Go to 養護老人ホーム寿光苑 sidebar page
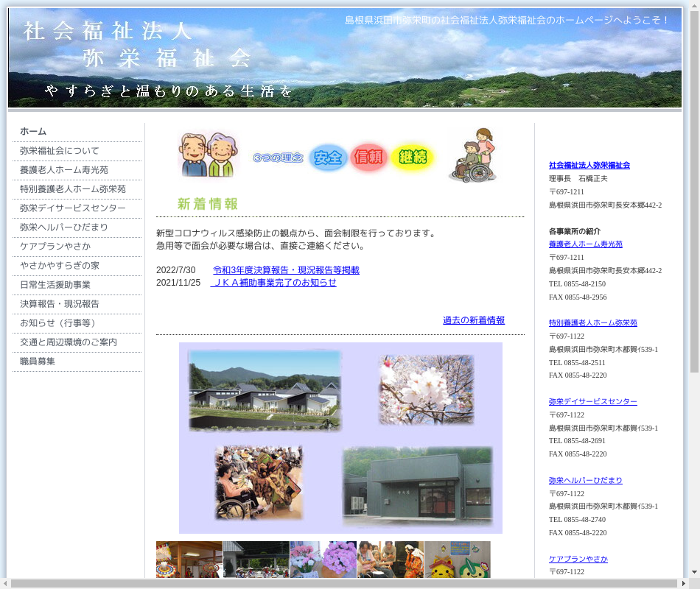Viewport: 700px width, 589px height. coord(64,170)
